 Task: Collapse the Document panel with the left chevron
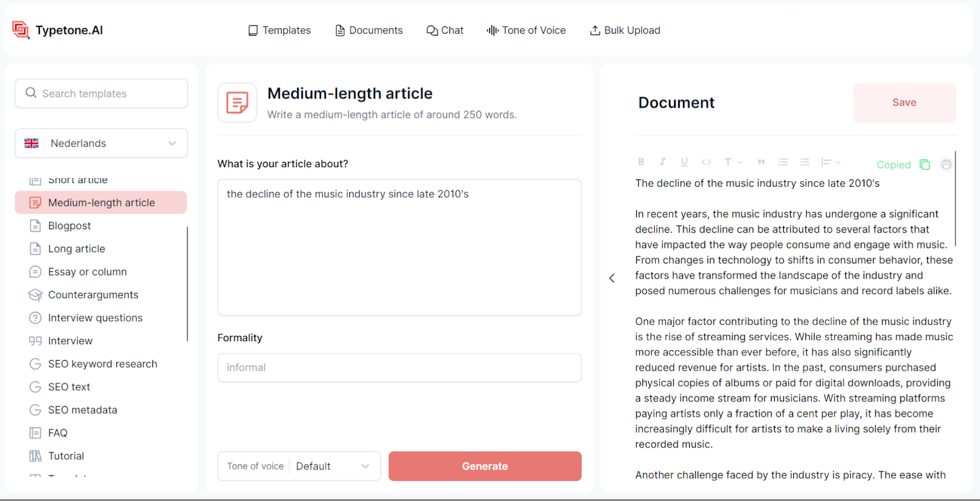click(611, 277)
